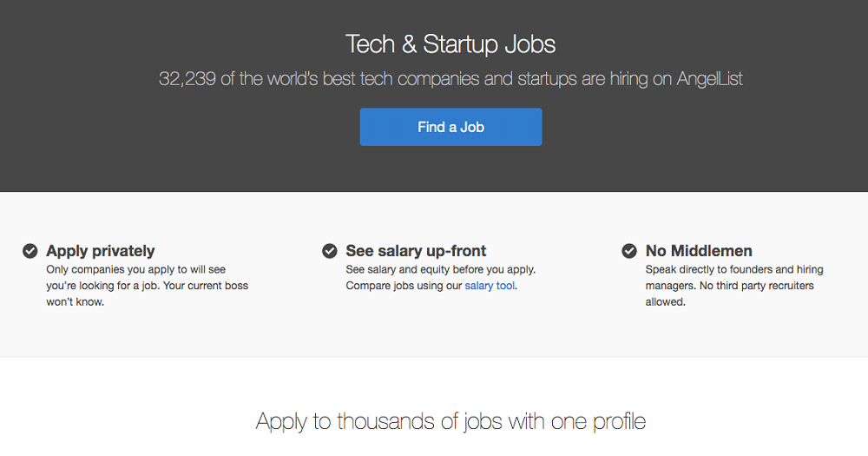Select the See salary up-front heading
This screenshot has width=868, height=456.
point(416,251)
